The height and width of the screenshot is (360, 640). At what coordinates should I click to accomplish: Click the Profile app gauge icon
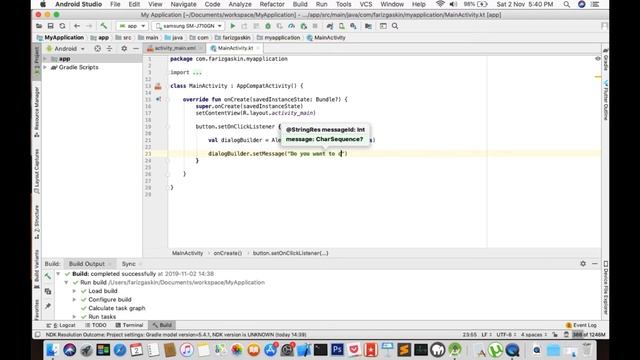tap(291, 26)
